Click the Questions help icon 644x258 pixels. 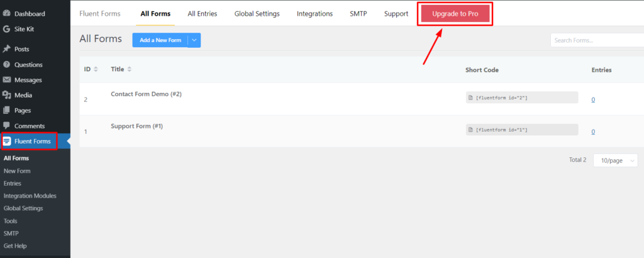(6, 64)
